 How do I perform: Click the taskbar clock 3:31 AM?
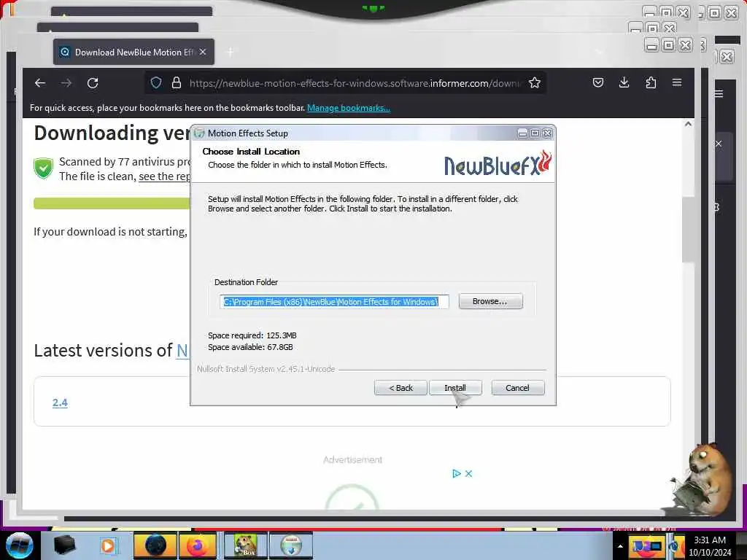coord(710,540)
